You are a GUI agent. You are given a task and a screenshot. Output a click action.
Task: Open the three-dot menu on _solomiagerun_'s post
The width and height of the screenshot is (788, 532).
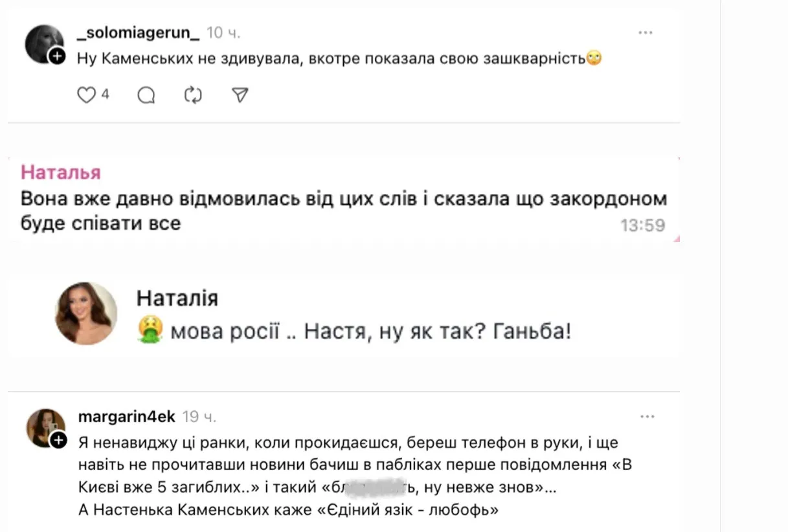tap(647, 31)
